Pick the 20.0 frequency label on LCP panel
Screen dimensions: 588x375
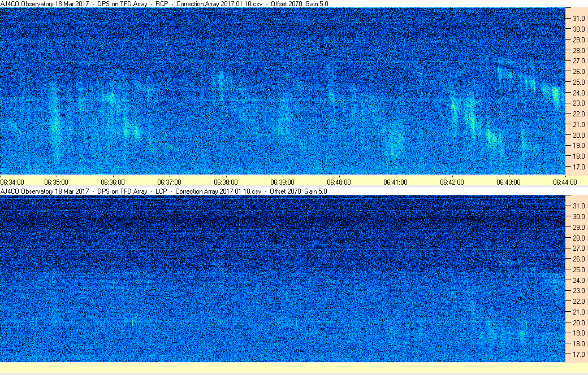[x=578, y=322]
